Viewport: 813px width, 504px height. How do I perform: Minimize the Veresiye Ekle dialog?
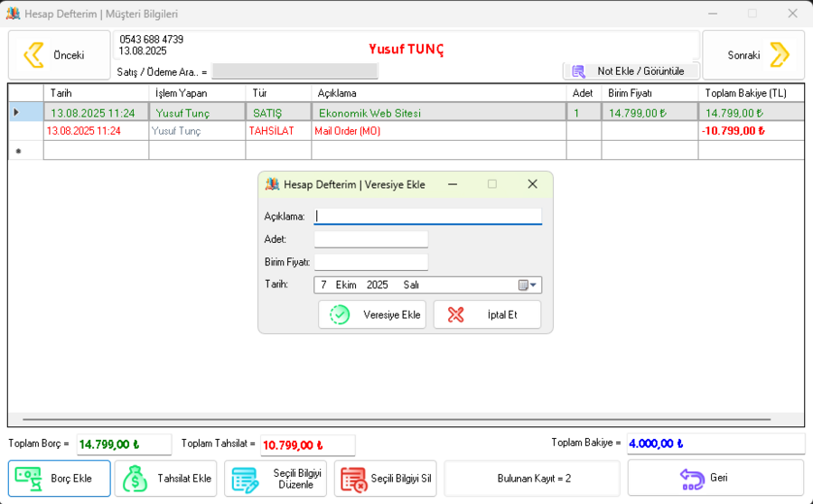[x=453, y=184]
